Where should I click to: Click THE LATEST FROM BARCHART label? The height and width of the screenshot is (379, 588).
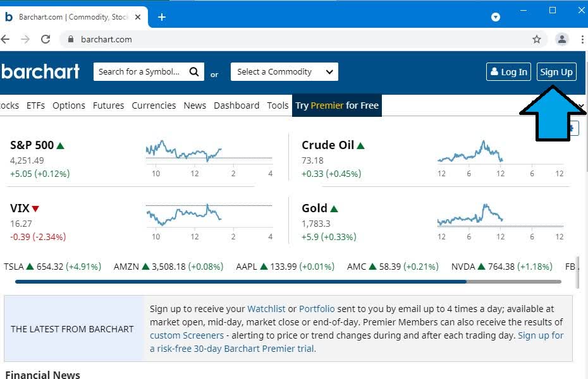click(x=72, y=329)
